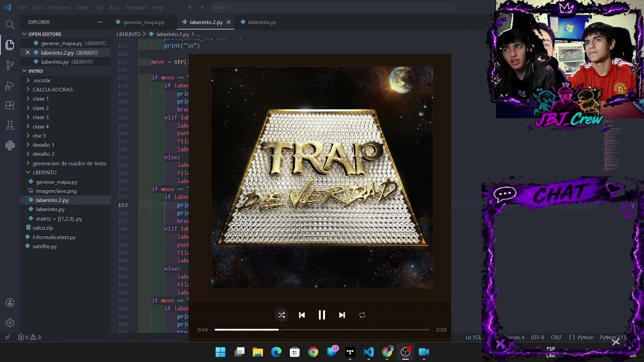Expand the desafio 2 folder
Screen dimensions: 644x362
pyautogui.click(x=65, y=154)
